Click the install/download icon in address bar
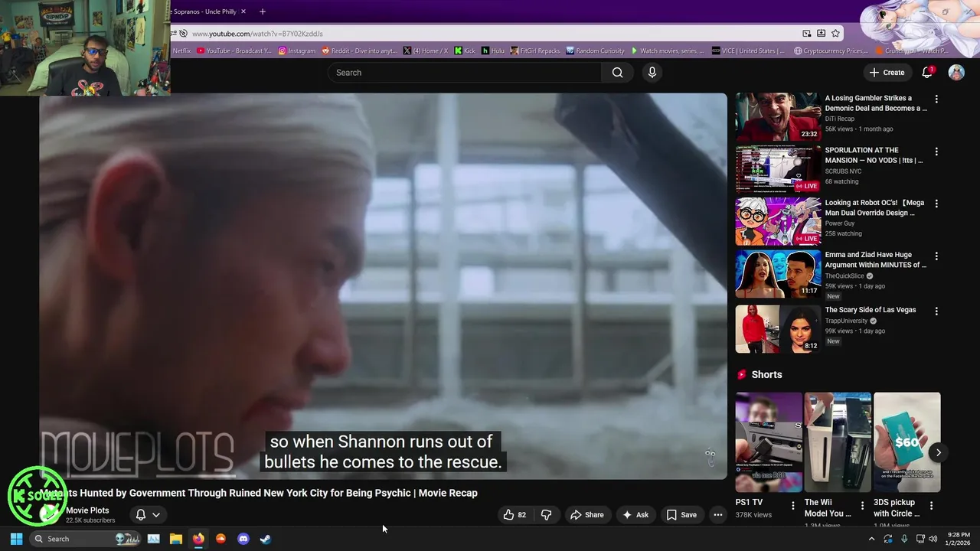This screenshot has width=980, height=551. point(821,34)
